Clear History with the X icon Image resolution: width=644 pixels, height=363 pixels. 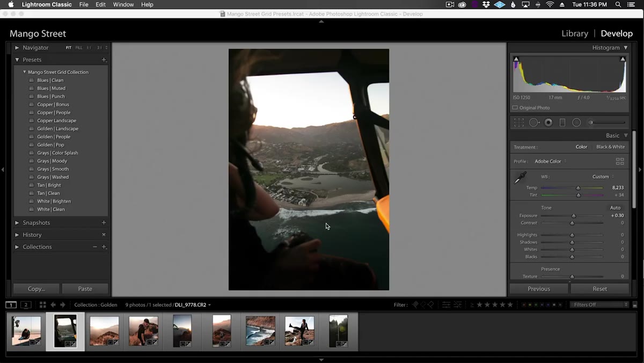(x=104, y=235)
